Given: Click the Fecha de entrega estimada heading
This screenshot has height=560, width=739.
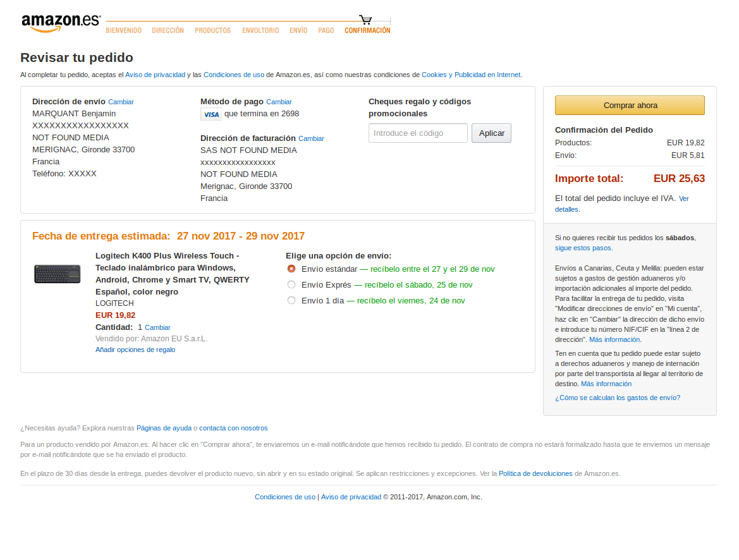Looking at the screenshot, I should (x=168, y=236).
